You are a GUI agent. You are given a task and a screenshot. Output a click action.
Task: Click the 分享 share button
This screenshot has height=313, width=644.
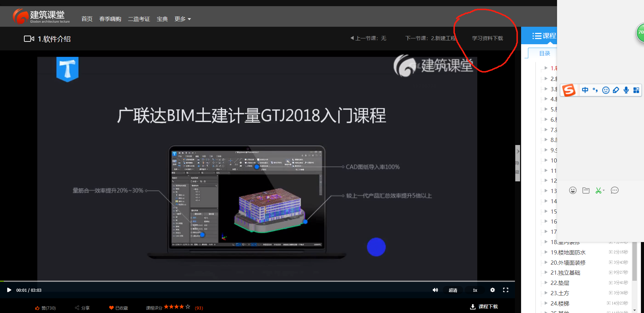[82, 308]
